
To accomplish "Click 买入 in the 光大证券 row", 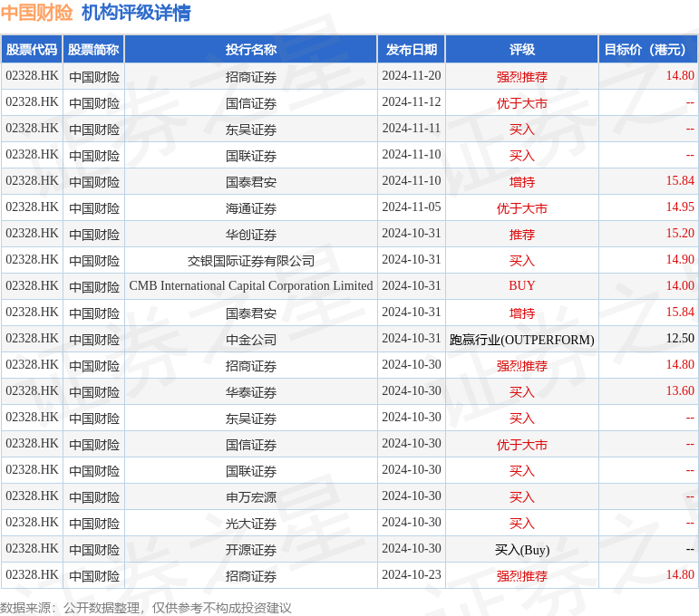I will pos(522,524).
